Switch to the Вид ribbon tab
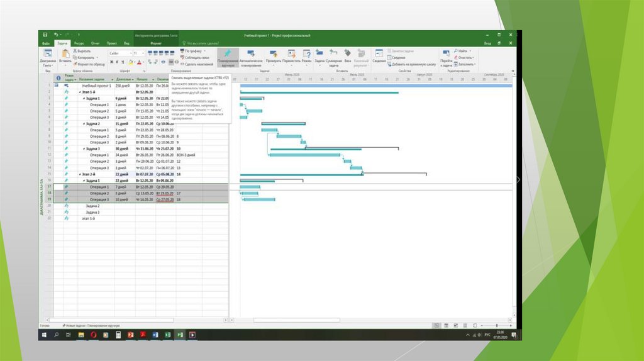Image resolution: width=644 pixels, height=361 pixels. pyautogui.click(x=126, y=43)
